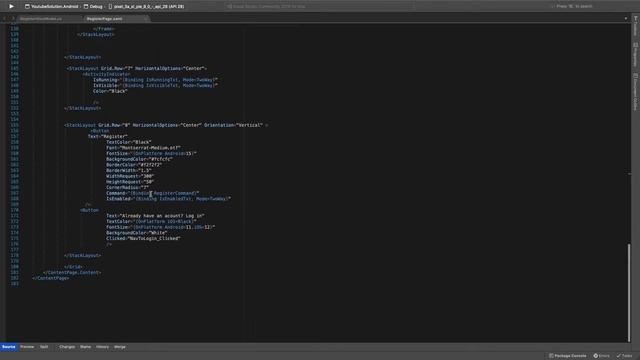Open the History tab
This screenshot has height=360, width=640.
(x=102, y=347)
